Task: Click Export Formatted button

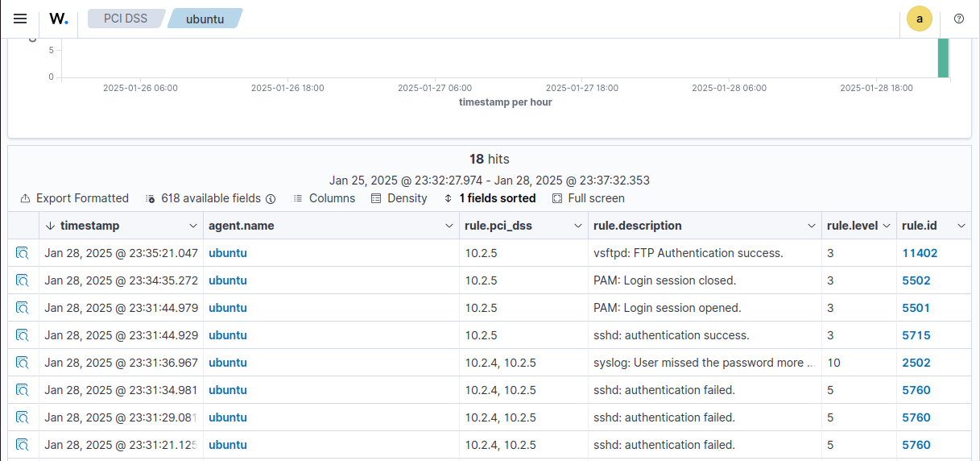Action: point(74,198)
